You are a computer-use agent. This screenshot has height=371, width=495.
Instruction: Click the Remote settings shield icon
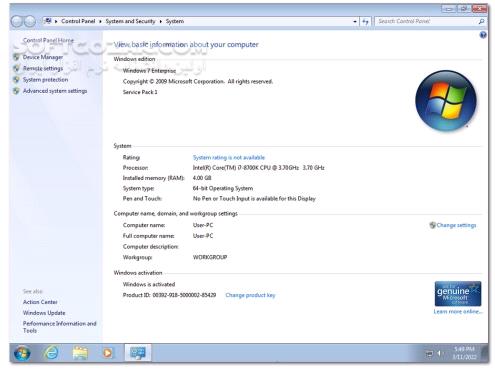point(16,68)
